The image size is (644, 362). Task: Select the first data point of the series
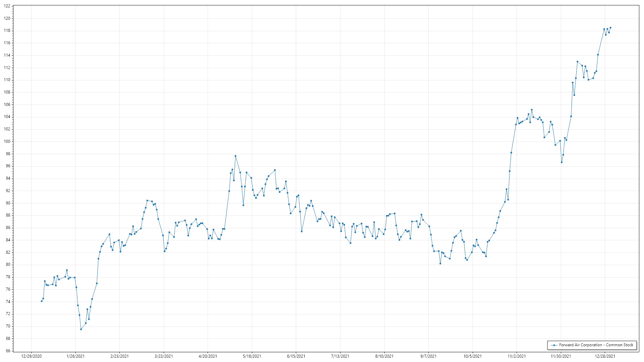click(42, 301)
